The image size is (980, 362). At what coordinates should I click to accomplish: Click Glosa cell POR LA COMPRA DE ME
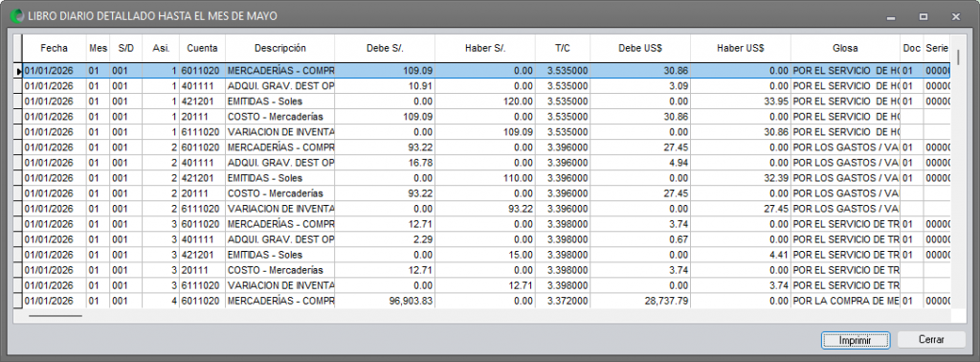pos(846,301)
